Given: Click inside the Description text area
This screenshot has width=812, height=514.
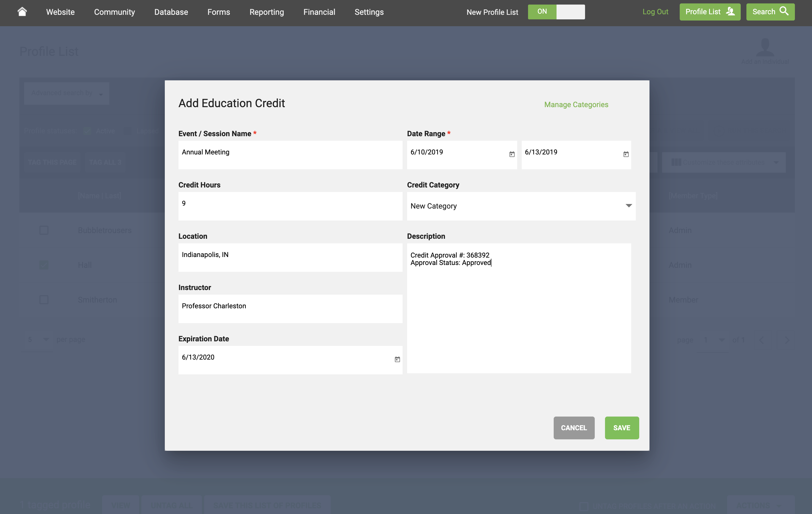Looking at the screenshot, I should coord(519,308).
